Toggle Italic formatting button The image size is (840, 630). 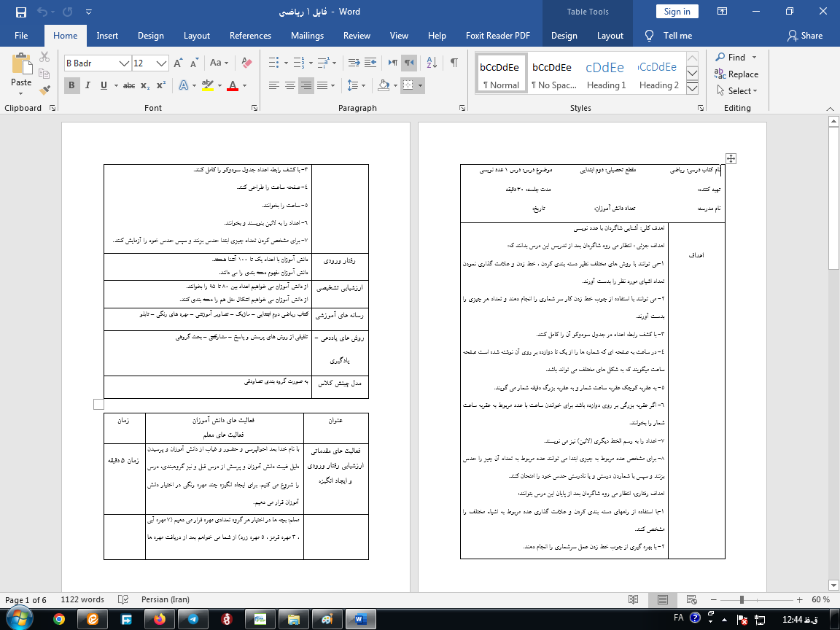point(88,85)
